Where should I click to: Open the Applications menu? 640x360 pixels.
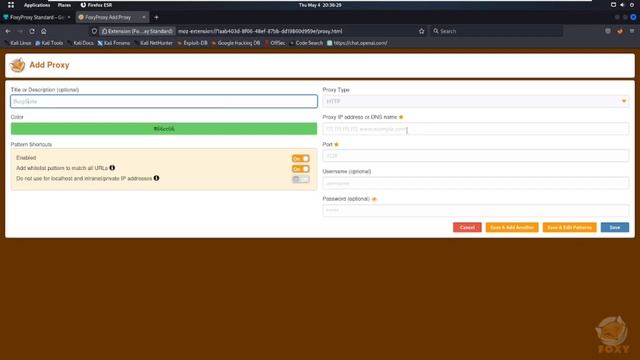(37, 5)
